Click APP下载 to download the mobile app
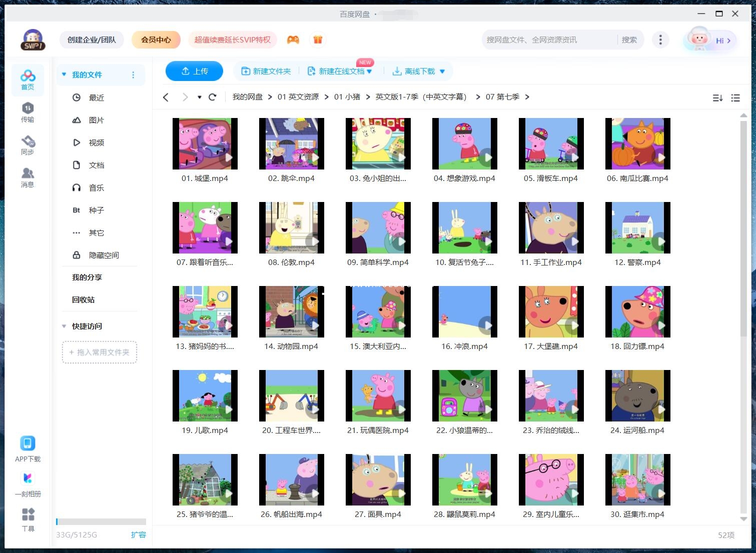 [28, 447]
